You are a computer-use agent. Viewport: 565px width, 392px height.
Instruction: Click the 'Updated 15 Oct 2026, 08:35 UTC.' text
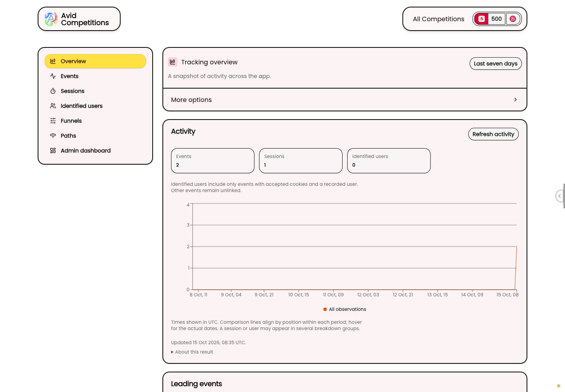pyautogui.click(x=208, y=343)
